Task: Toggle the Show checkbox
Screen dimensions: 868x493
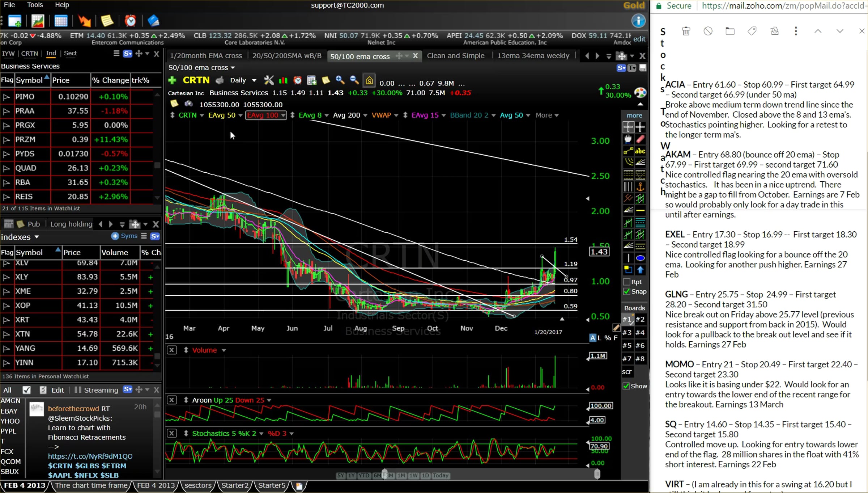Action: tap(626, 386)
